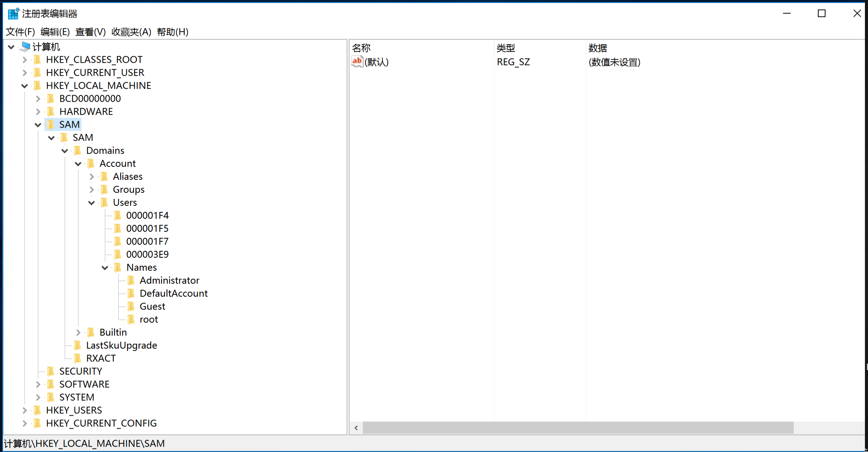Click the (默认) string value icon
Viewport: 868px width, 452px height.
pyautogui.click(x=357, y=62)
